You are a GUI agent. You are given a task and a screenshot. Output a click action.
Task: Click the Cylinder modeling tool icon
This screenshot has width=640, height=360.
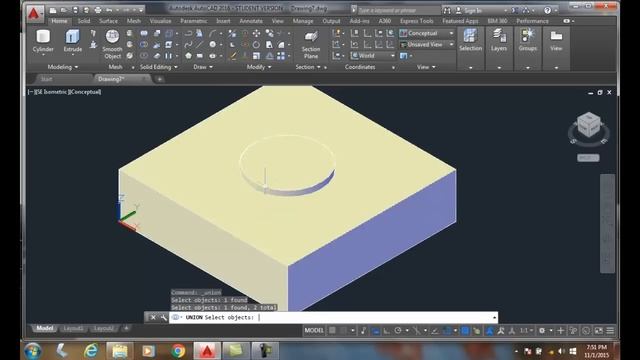coord(43,37)
